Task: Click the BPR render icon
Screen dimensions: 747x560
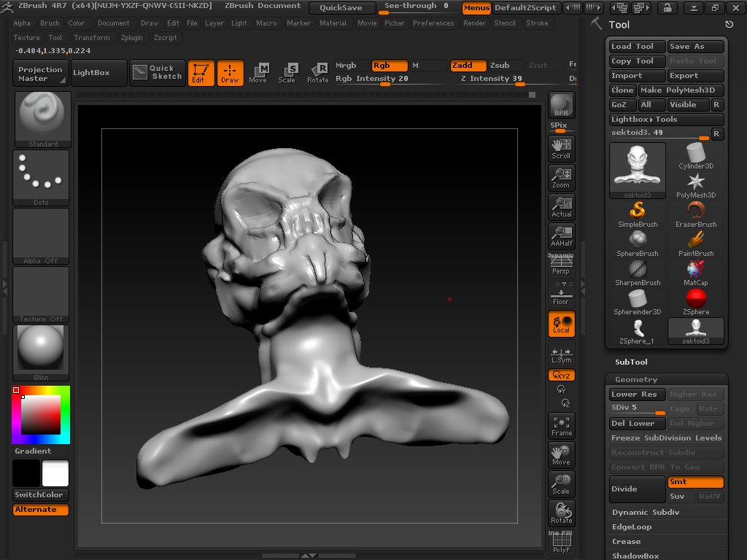Action: (x=561, y=104)
